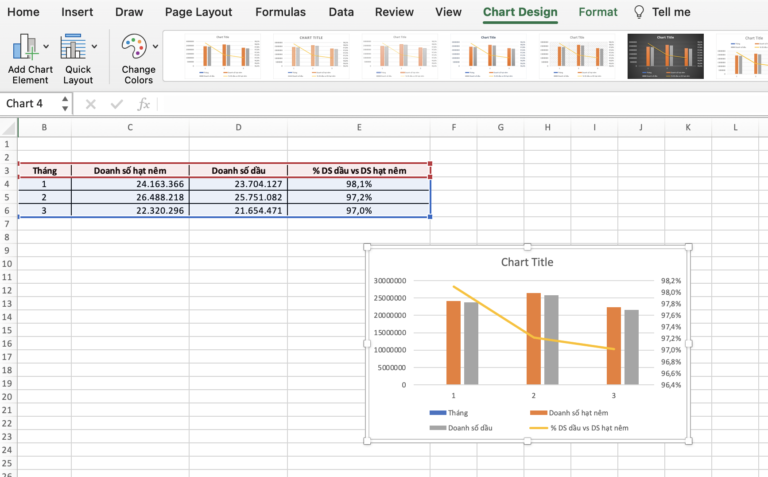The width and height of the screenshot is (768, 477).
Task: Click the Tell me lightbulb icon
Action: pos(639,12)
